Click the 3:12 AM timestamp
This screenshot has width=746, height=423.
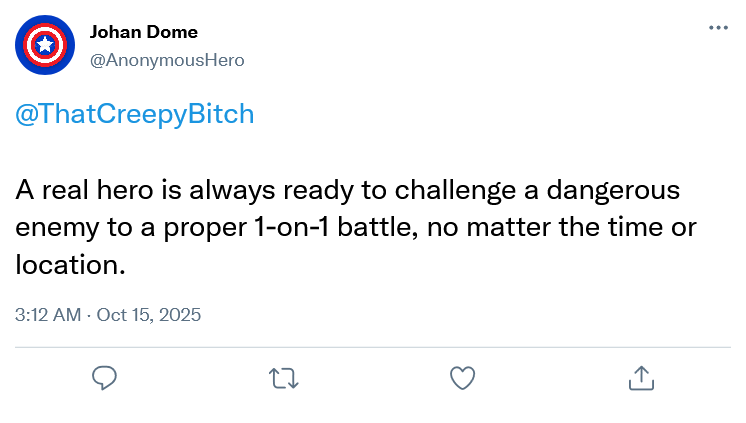[x=48, y=314]
